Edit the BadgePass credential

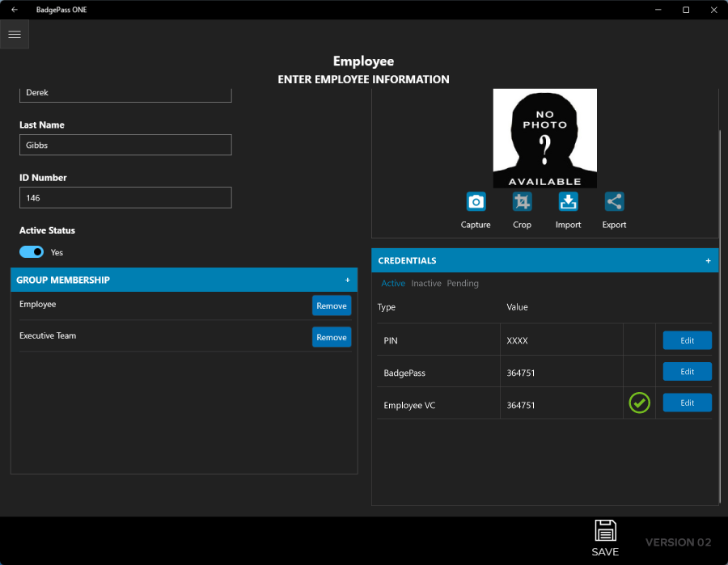click(x=687, y=372)
